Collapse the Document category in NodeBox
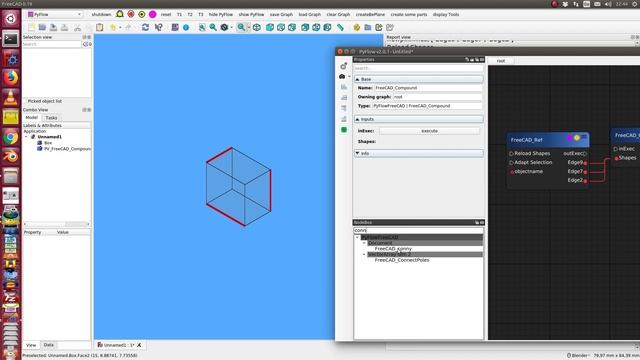Screen dimensions: 640x360 (x=364, y=243)
